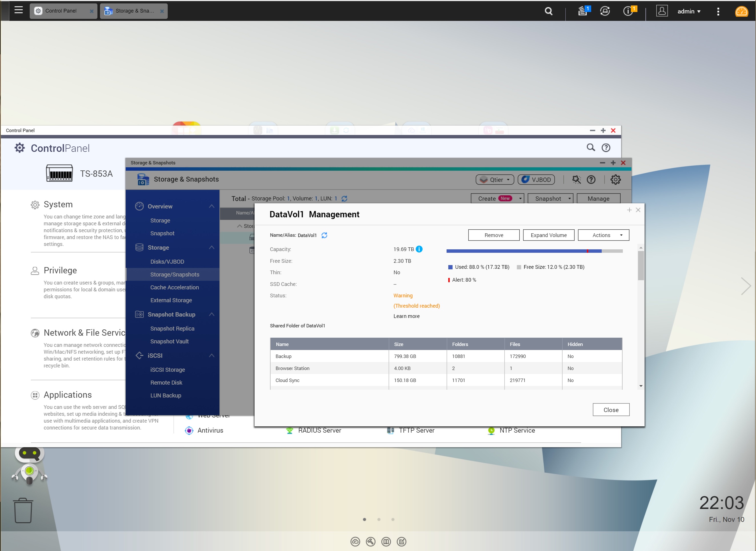Screen dimensions: 756x551
Task: Click the resource monitor dashboard icon
Action: 741,11
